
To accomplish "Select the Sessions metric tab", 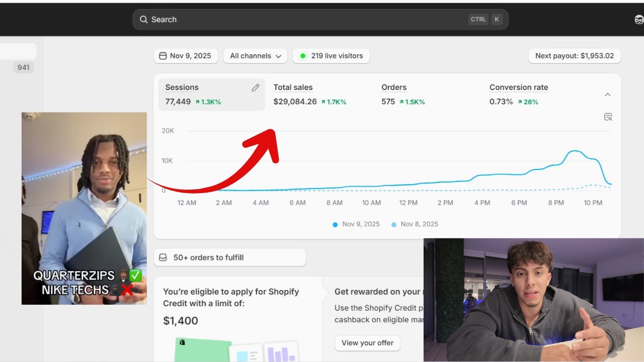I will (x=212, y=95).
